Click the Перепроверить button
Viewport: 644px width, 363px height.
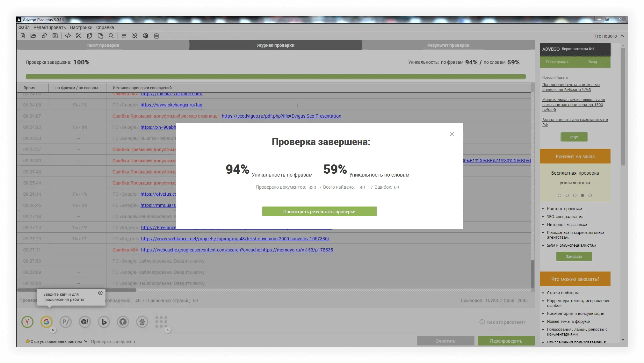tap(506, 341)
